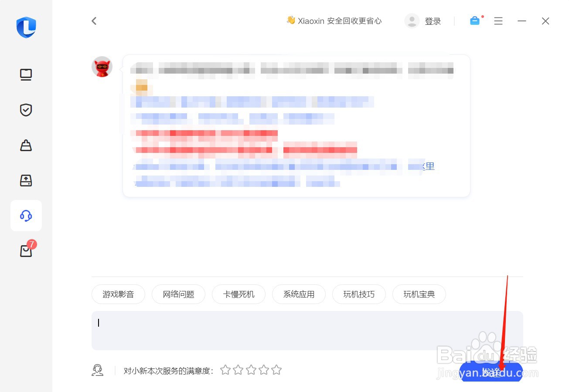Choose the 玩机宝典 quick topic
569x392 pixels.
[x=419, y=294]
